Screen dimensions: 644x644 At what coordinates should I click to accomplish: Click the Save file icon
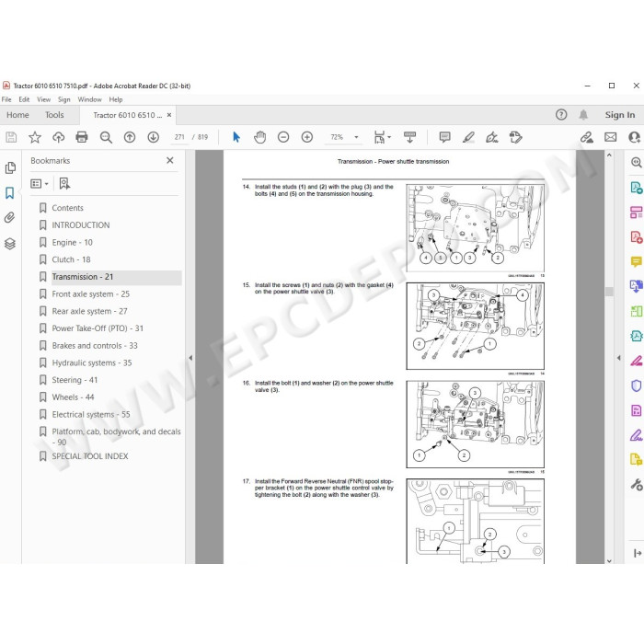pos(11,137)
